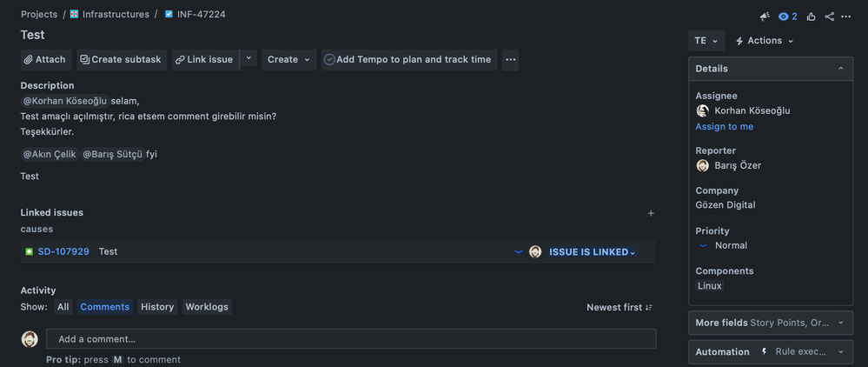The width and height of the screenshot is (868, 367).
Task: Click the Assign to me link
Action: [724, 126]
